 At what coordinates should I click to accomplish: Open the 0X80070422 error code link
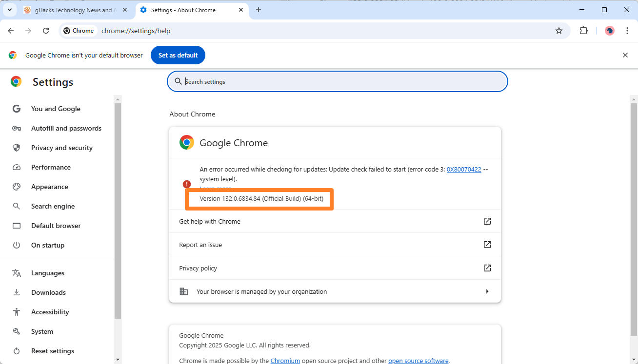click(463, 169)
